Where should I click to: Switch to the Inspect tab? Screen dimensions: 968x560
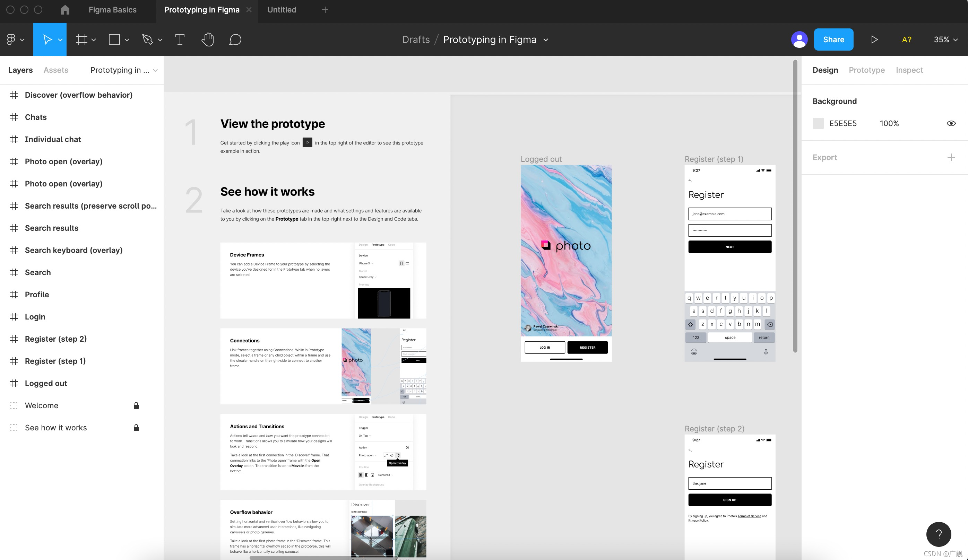pyautogui.click(x=909, y=70)
